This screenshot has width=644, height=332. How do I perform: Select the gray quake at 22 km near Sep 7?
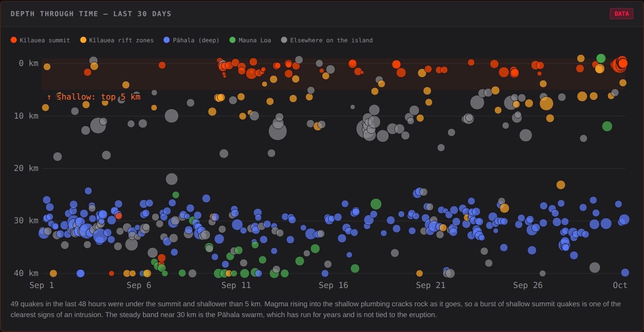pyautogui.click(x=172, y=179)
